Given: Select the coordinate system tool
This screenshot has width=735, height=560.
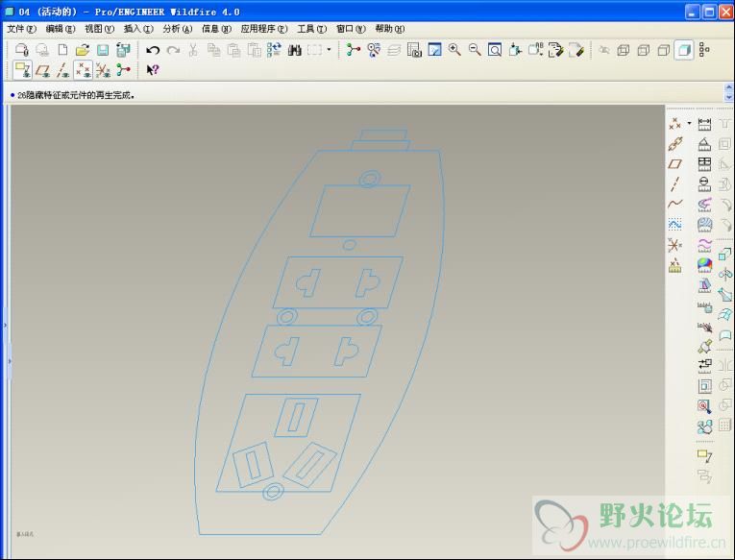Looking at the screenshot, I should coord(674,245).
